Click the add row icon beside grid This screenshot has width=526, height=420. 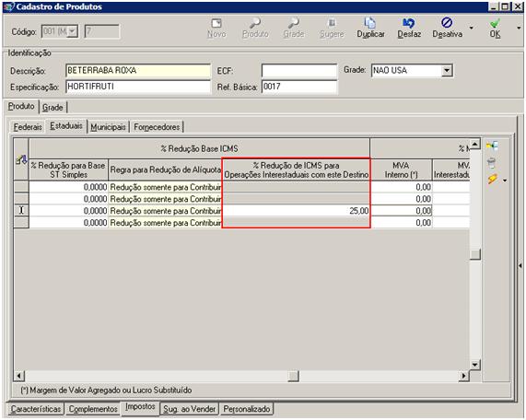point(492,146)
